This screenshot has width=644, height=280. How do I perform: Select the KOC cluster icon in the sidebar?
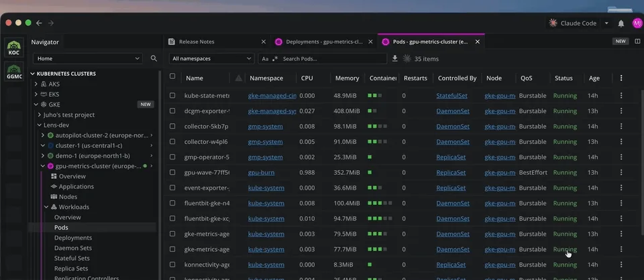click(x=14, y=48)
